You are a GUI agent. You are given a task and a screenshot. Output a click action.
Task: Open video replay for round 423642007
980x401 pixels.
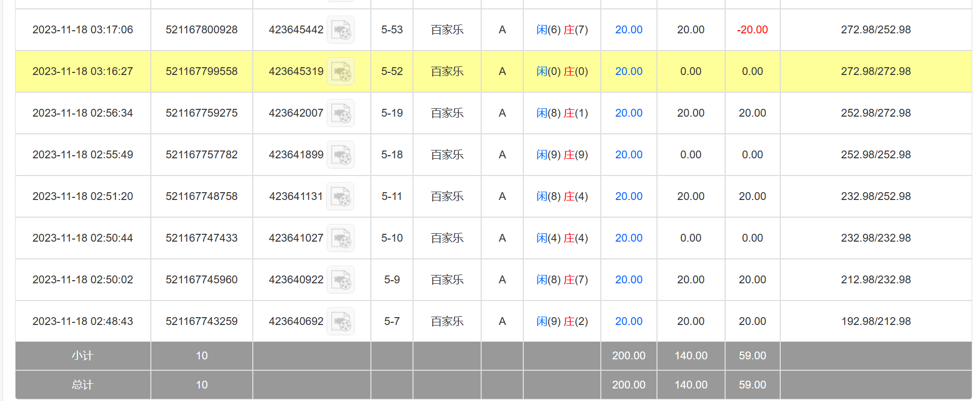point(341,113)
